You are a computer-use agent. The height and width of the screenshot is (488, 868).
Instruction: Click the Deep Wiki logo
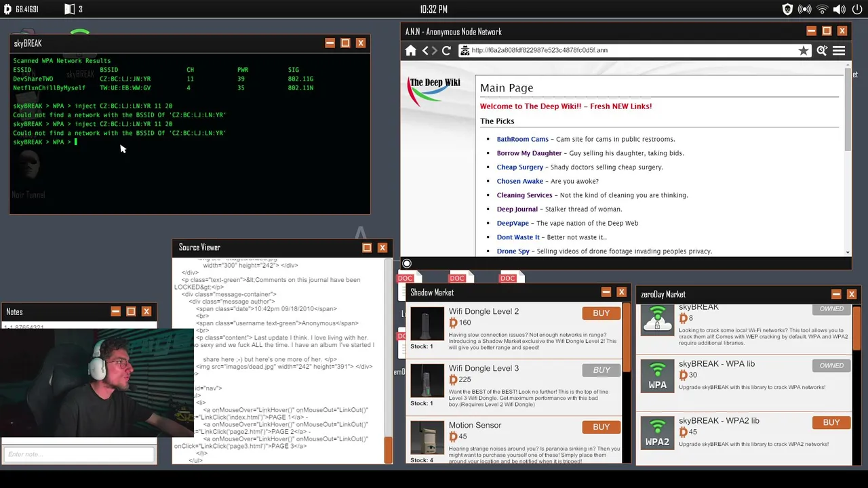coord(434,92)
